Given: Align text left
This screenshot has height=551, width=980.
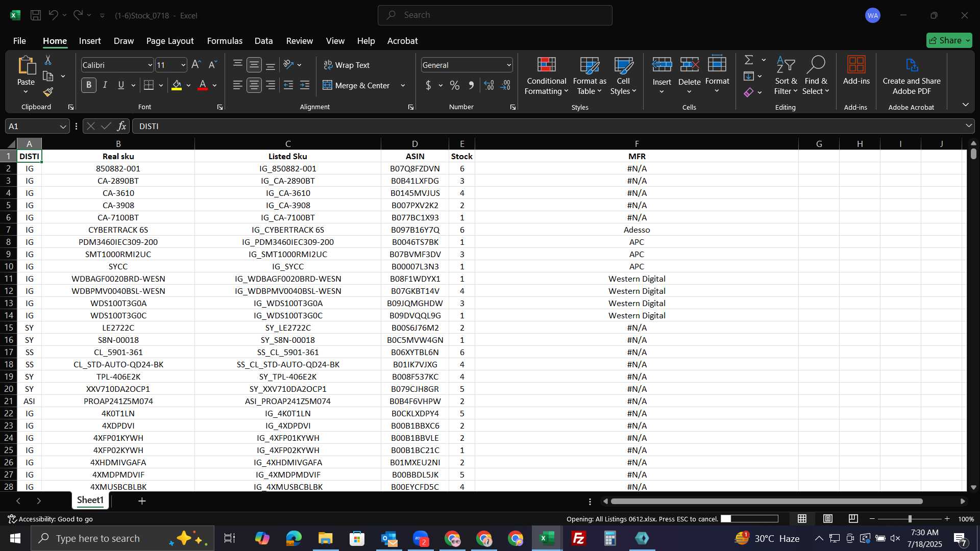Looking at the screenshot, I should (x=238, y=85).
